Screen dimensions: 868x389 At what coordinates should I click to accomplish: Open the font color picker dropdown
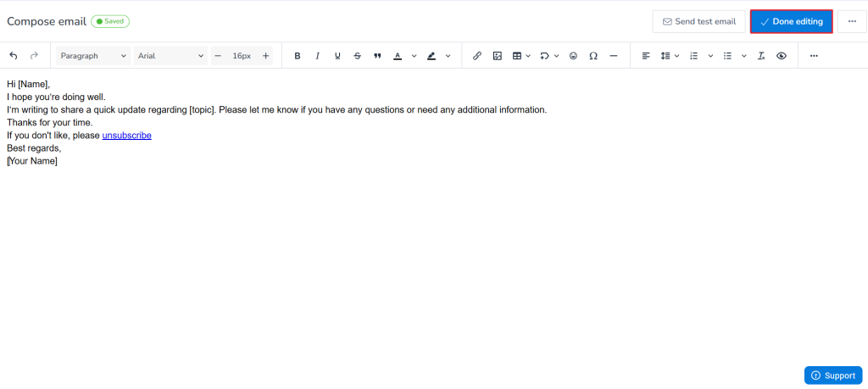414,56
